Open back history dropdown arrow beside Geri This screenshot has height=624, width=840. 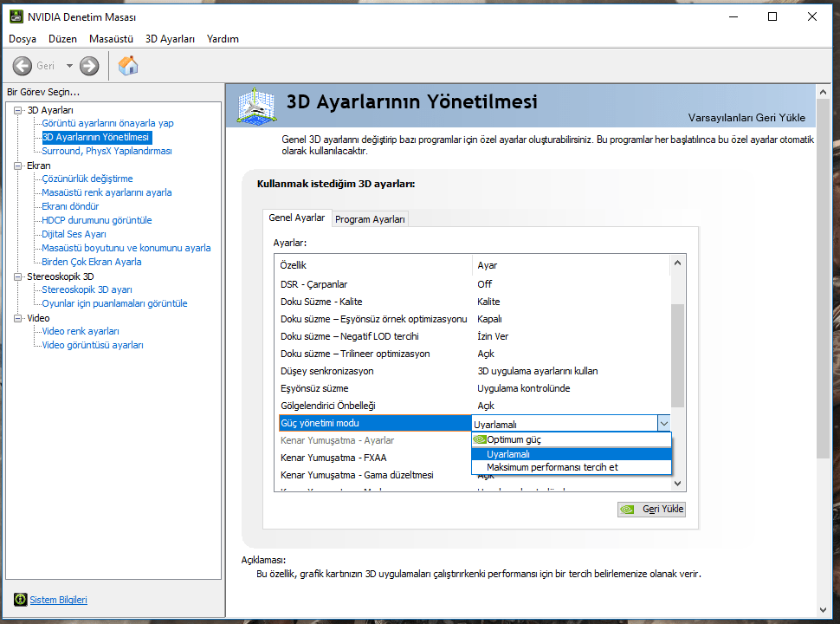click(x=69, y=66)
